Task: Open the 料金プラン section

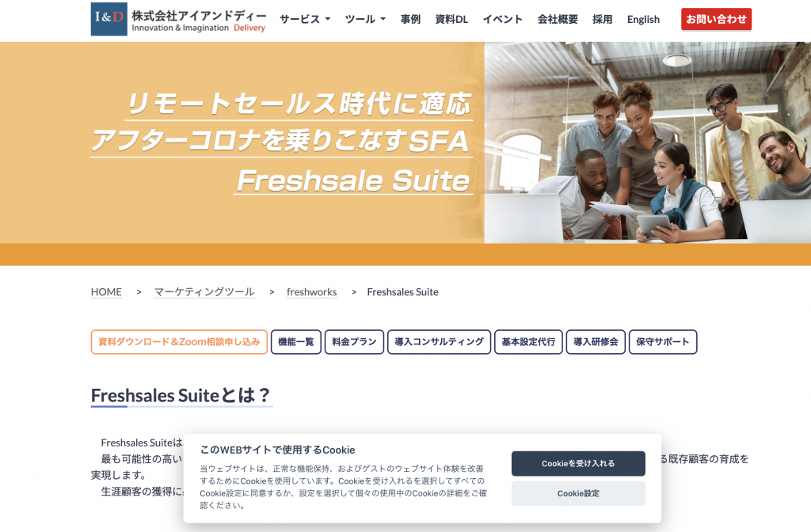Action: pos(354,342)
